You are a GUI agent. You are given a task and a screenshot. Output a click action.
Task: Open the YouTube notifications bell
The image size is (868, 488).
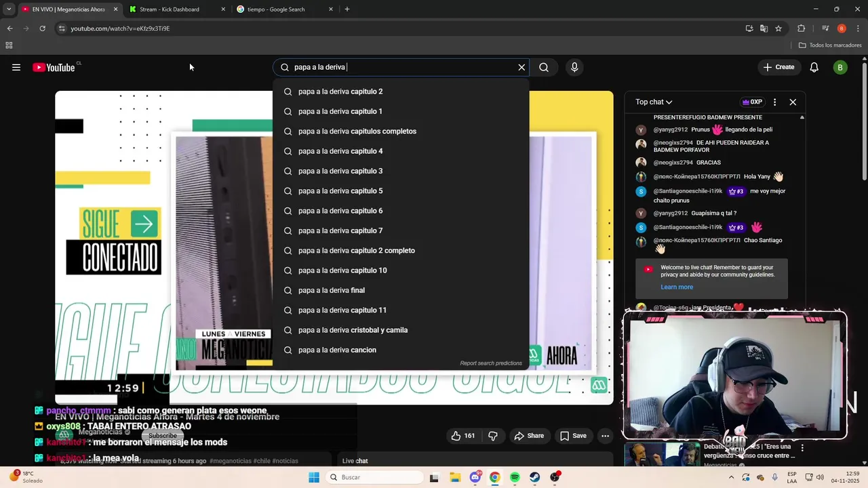click(814, 67)
